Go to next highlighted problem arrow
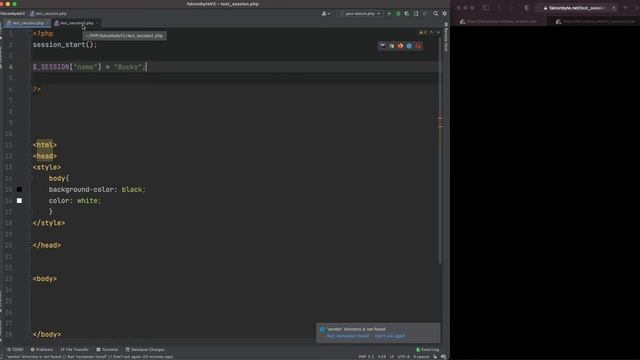The image size is (640, 360). [x=438, y=32]
